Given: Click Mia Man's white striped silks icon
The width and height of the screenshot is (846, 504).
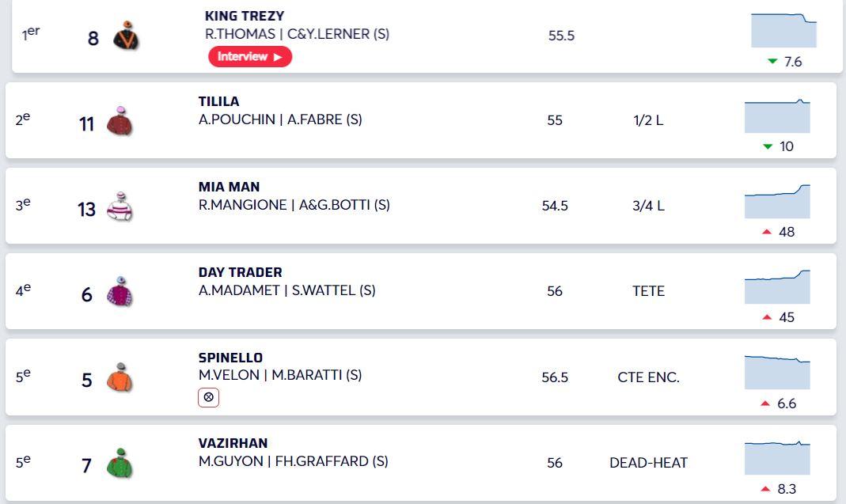Looking at the screenshot, I should (x=119, y=207).
